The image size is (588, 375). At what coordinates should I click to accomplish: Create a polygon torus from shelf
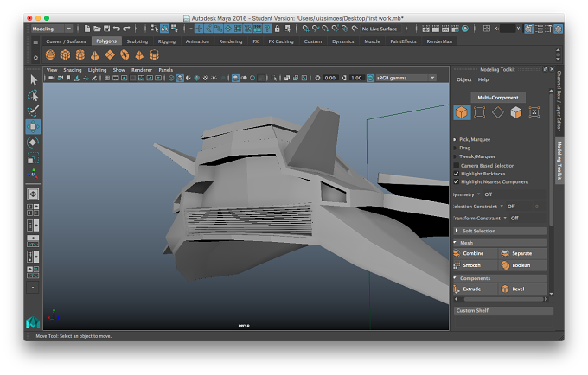[x=125, y=55]
